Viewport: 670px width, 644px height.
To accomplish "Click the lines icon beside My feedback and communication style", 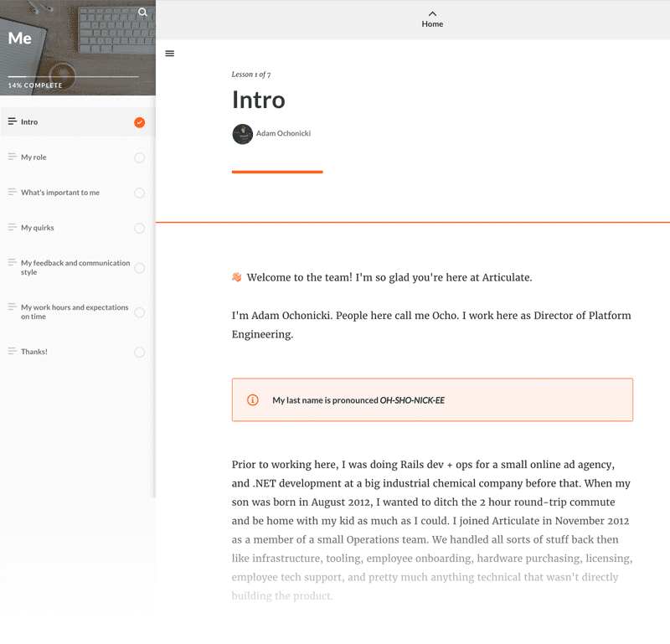I will click(x=13, y=262).
